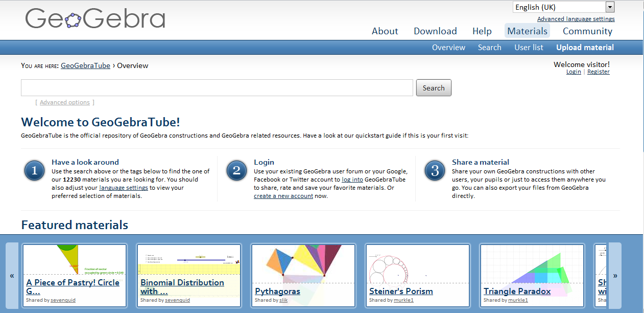Open the Pythagoras material title

(x=277, y=291)
